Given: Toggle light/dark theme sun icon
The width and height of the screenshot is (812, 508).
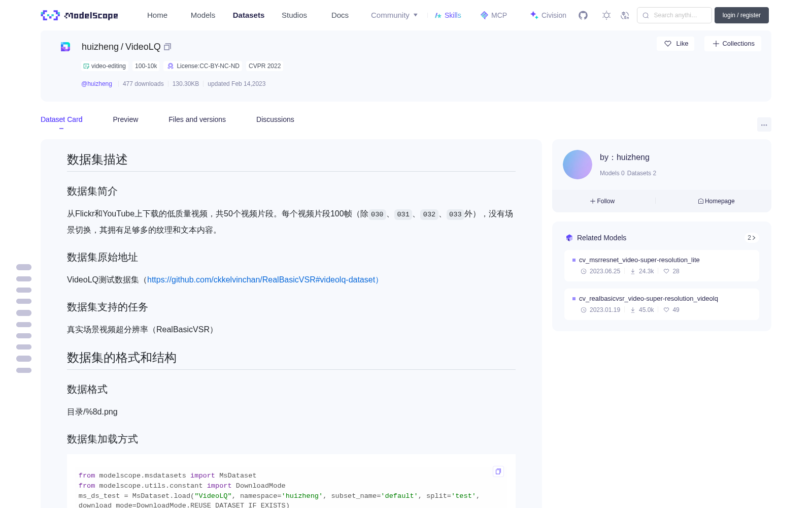Looking at the screenshot, I should [606, 15].
